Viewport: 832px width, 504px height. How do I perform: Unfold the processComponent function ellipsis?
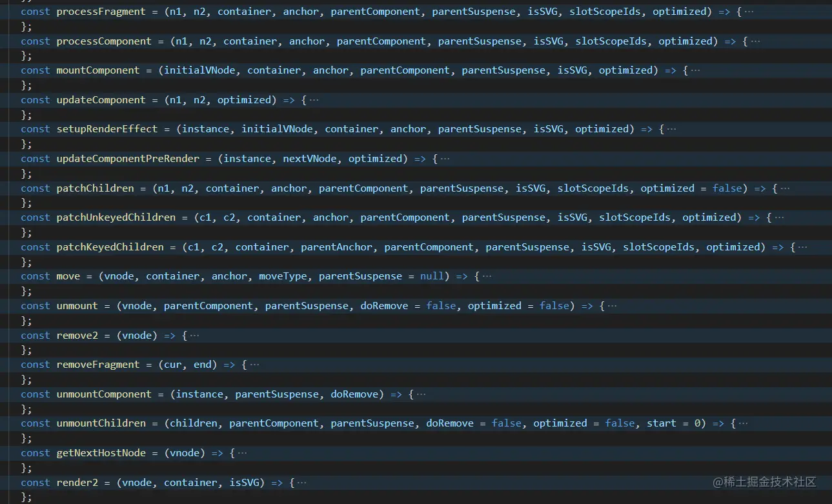coord(755,41)
